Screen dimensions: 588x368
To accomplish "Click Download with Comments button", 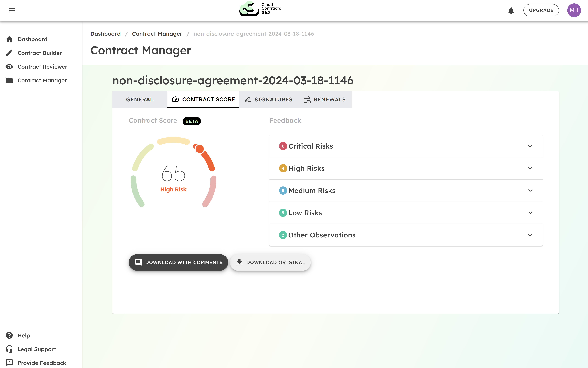I will pyautogui.click(x=178, y=262).
